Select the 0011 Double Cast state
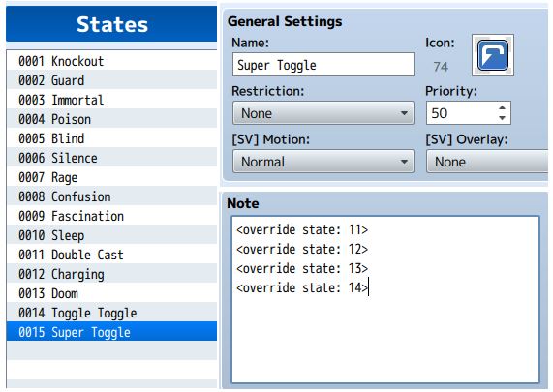Image resolution: width=553 pixels, height=392 pixels. (111, 255)
